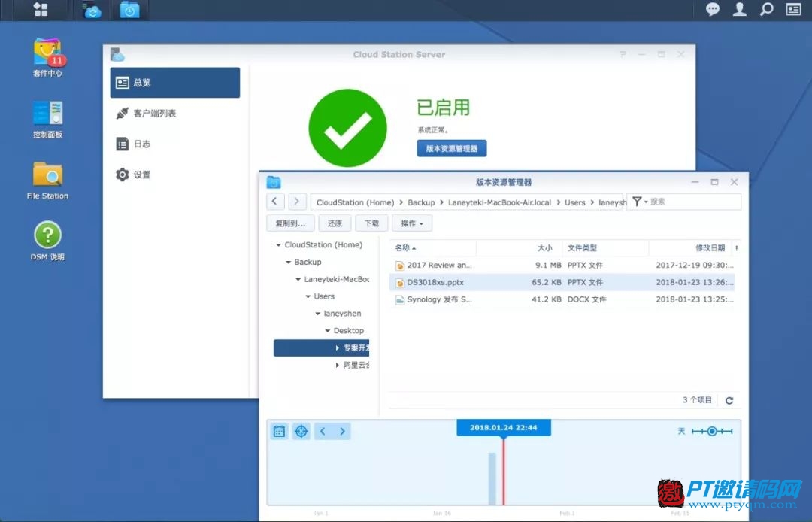This screenshot has height=522, width=812.
Task: Open DSM Help desktop icon
Action: [47, 241]
